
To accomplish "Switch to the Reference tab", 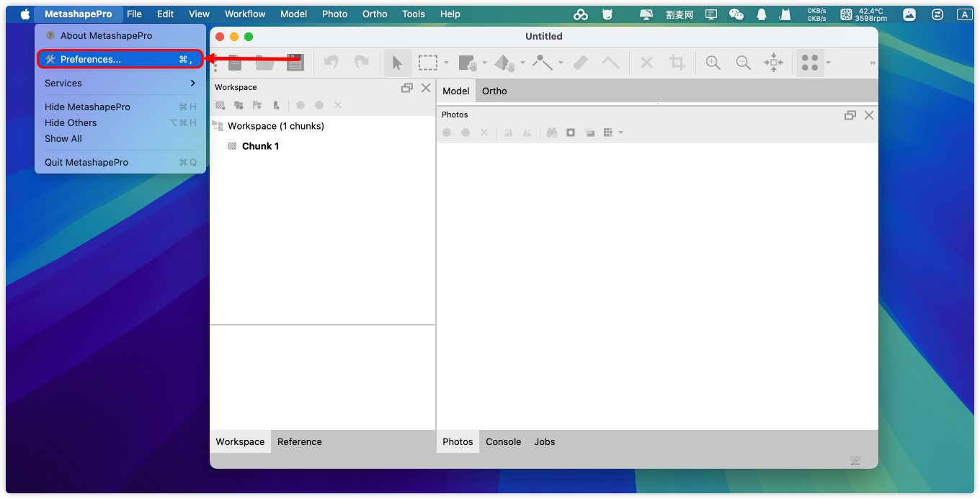I will (x=300, y=441).
